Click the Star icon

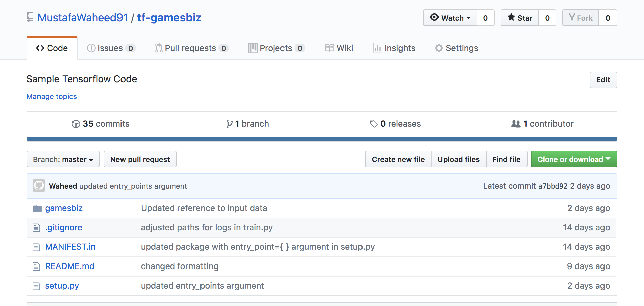point(511,17)
